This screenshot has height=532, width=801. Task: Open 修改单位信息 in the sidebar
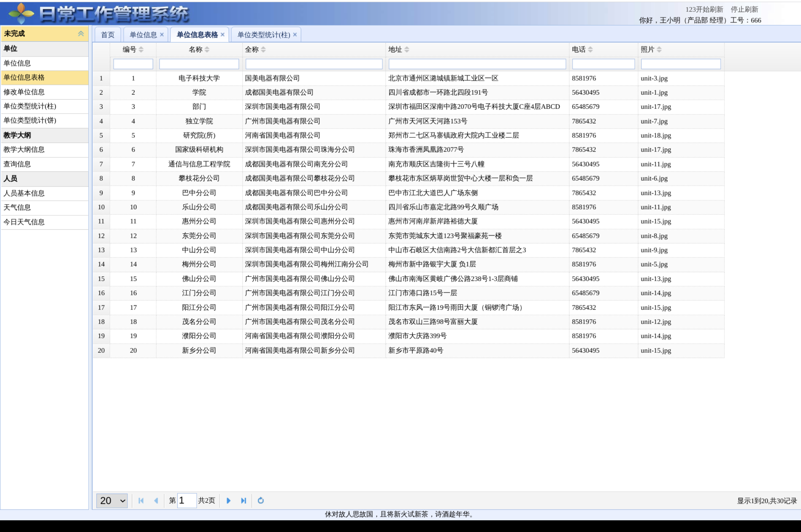click(x=45, y=92)
